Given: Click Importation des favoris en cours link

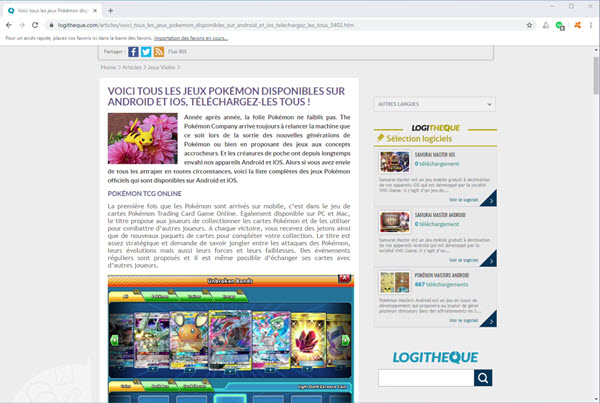Looking at the screenshot, I should click(x=191, y=38).
